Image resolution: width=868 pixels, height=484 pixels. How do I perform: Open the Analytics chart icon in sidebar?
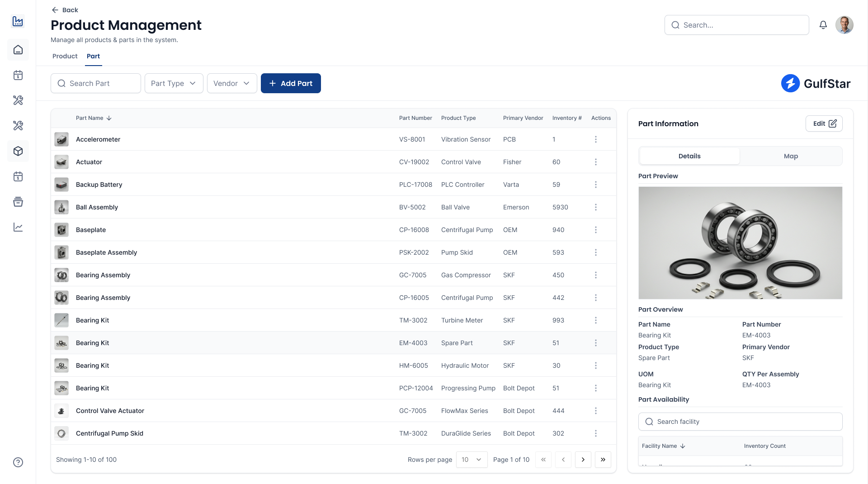[18, 227]
